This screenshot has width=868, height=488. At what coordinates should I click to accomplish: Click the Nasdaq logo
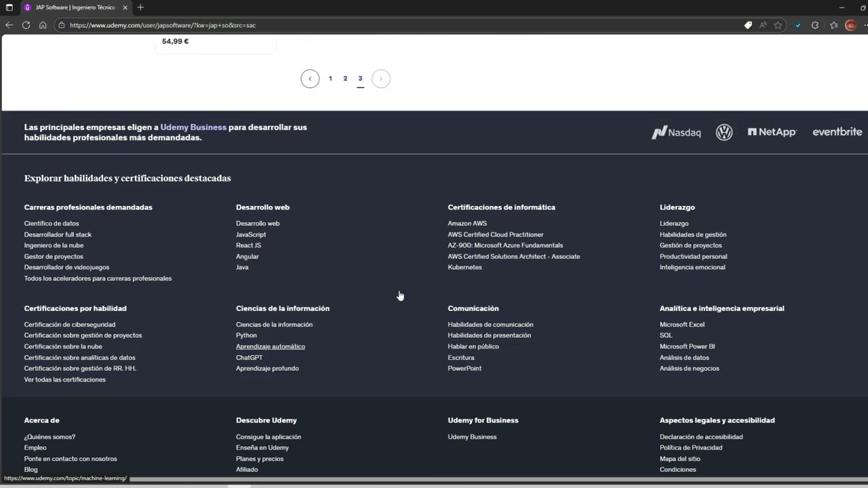point(676,132)
